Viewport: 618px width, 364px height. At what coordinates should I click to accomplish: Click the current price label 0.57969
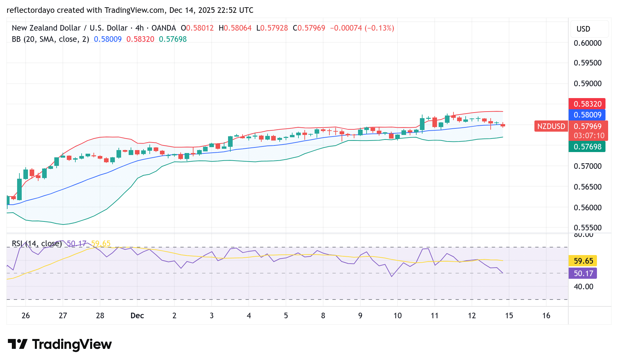(587, 126)
